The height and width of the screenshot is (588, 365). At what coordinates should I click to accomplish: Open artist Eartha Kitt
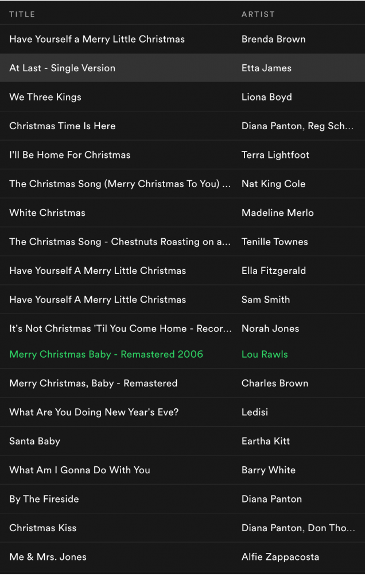point(266,441)
